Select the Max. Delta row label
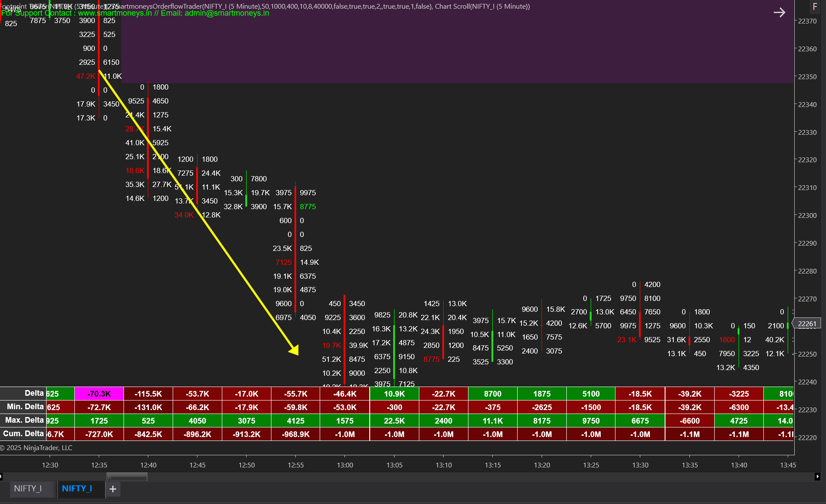Image resolution: width=826 pixels, height=504 pixels. point(24,421)
